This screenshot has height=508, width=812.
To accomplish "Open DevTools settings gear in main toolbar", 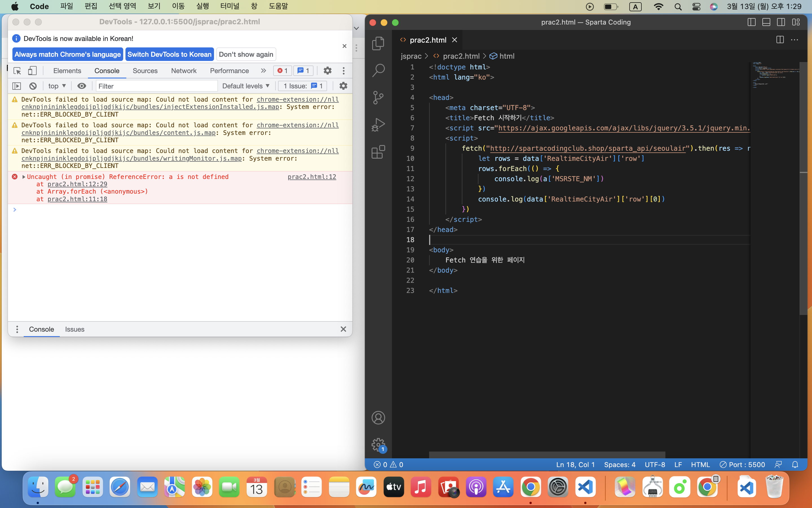I will [328, 71].
